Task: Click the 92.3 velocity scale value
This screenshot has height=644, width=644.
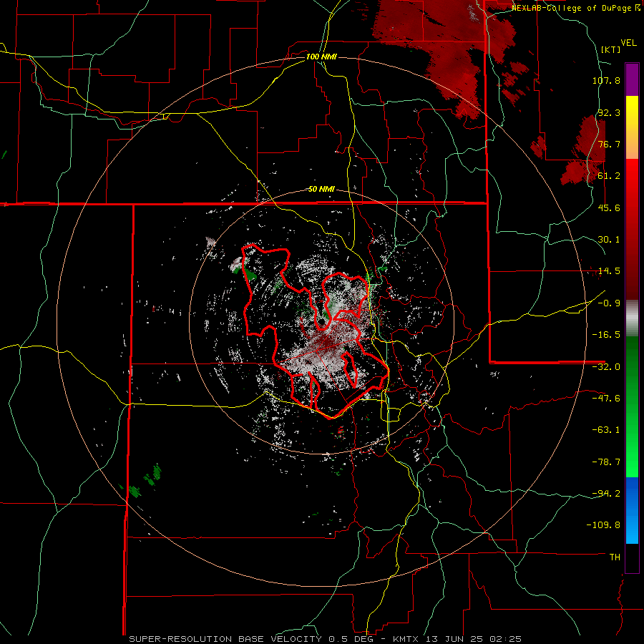Action: 609,112
